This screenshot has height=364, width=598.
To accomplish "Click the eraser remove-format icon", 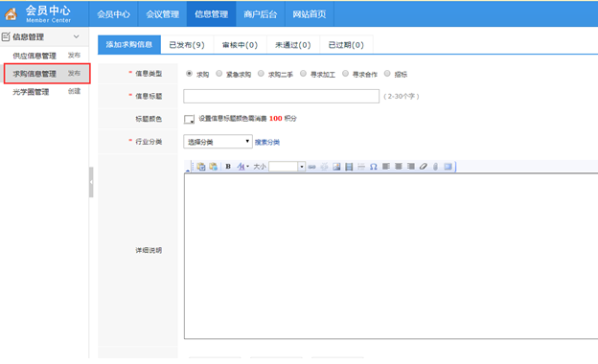I will coord(424,167).
